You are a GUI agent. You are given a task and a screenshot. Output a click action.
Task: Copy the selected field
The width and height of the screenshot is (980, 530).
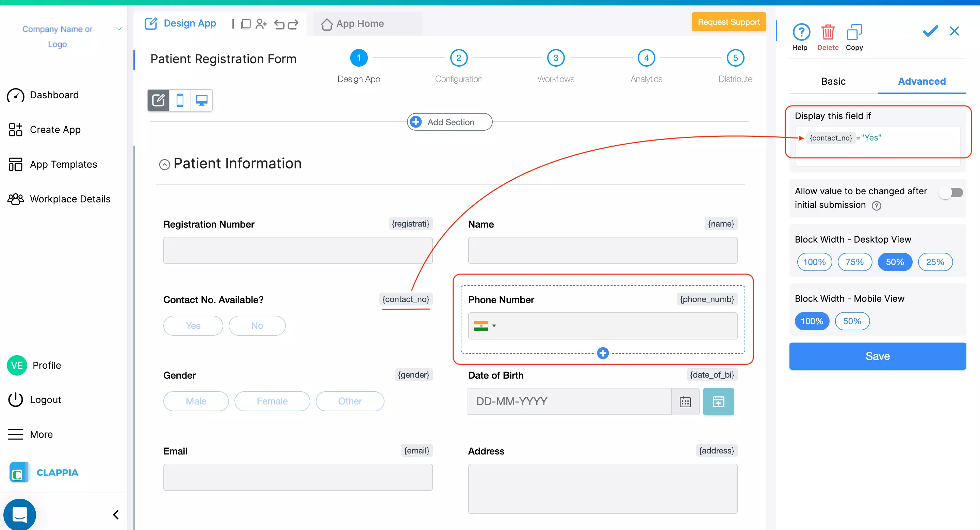pos(854,32)
